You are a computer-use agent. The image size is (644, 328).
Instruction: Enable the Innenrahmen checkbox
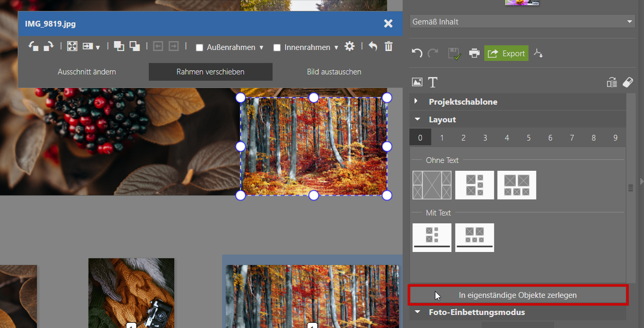point(277,48)
